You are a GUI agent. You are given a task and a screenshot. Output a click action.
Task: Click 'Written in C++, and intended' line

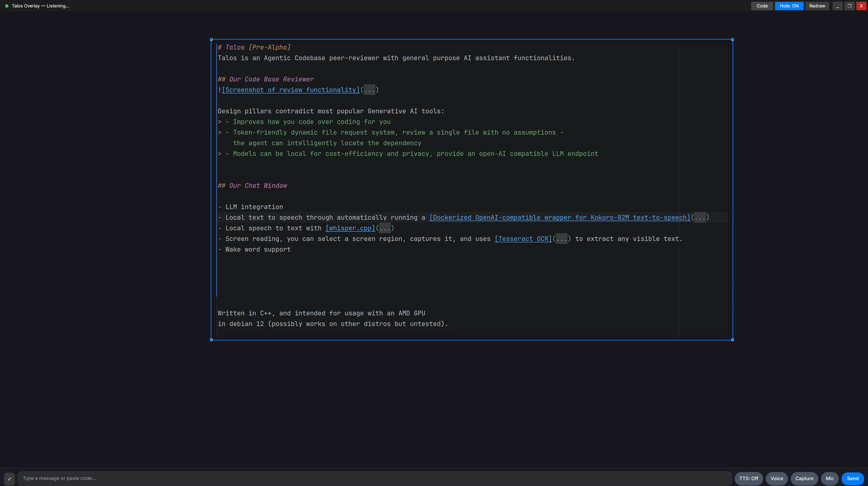(322, 313)
